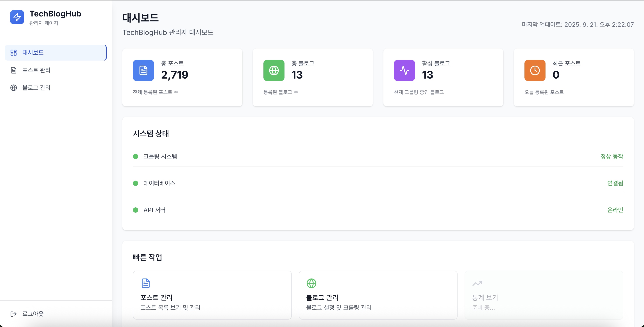Click the trending arrow icon in 통계 보기 card
This screenshot has height=327, width=644.
point(477,283)
